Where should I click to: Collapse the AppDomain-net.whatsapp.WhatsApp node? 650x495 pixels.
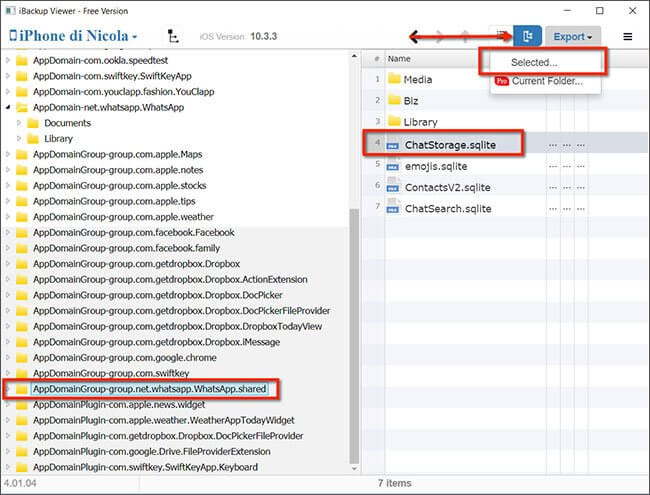8,107
